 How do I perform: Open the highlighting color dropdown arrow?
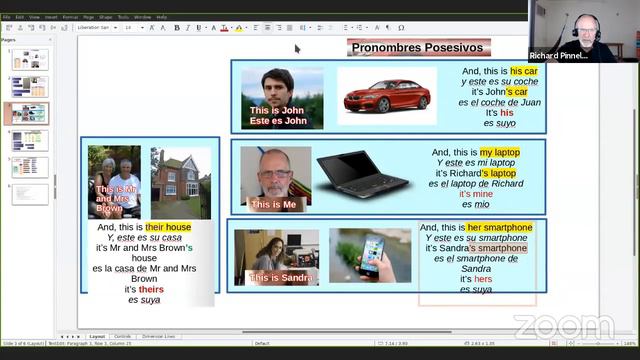(x=246, y=28)
